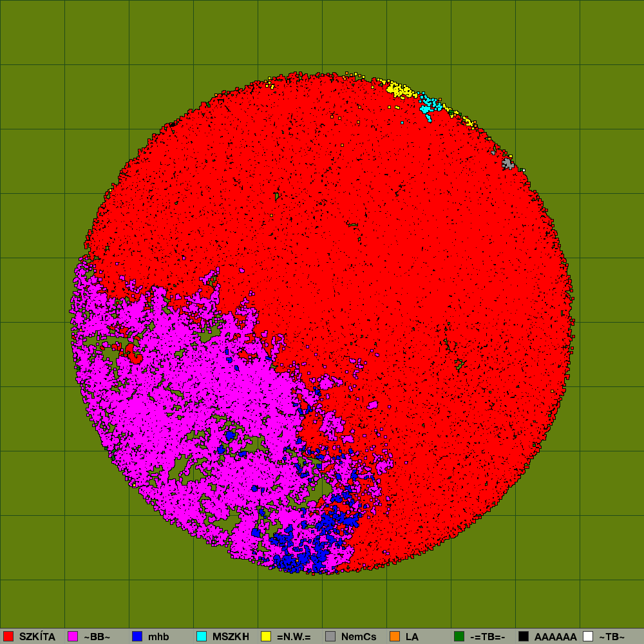Screen dimensions: 644x644
Task: Click the blue mhb legend swatch
Action: coord(137,636)
